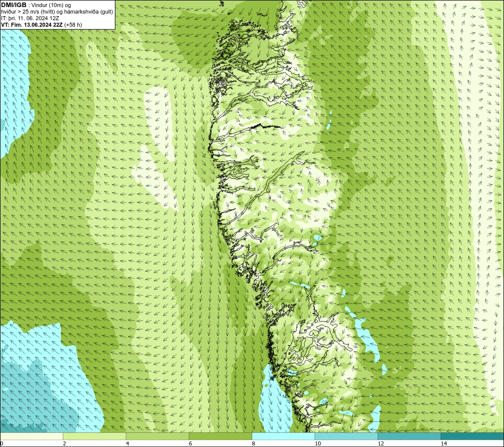This screenshot has width=504, height=447.
Task: Click the scale label '12'
Action: click(381, 443)
